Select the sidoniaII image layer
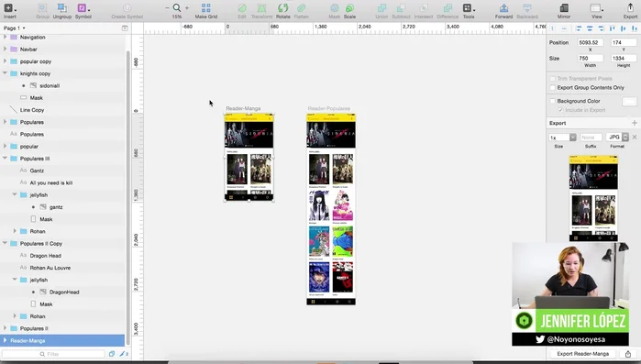This screenshot has height=364, width=641. click(62, 86)
